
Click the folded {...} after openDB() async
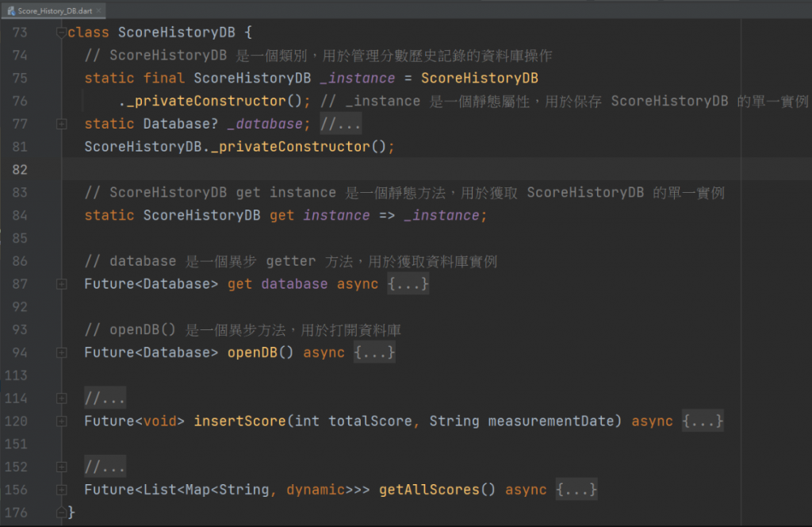coord(374,352)
